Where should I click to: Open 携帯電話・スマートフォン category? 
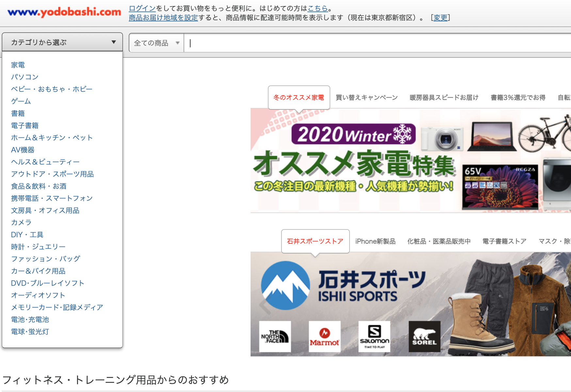pyautogui.click(x=52, y=198)
